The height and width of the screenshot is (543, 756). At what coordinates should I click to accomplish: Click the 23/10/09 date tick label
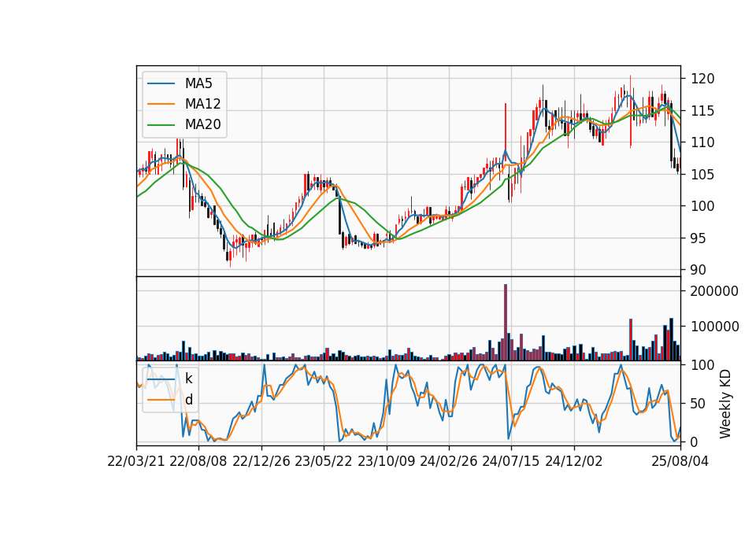coord(386,461)
